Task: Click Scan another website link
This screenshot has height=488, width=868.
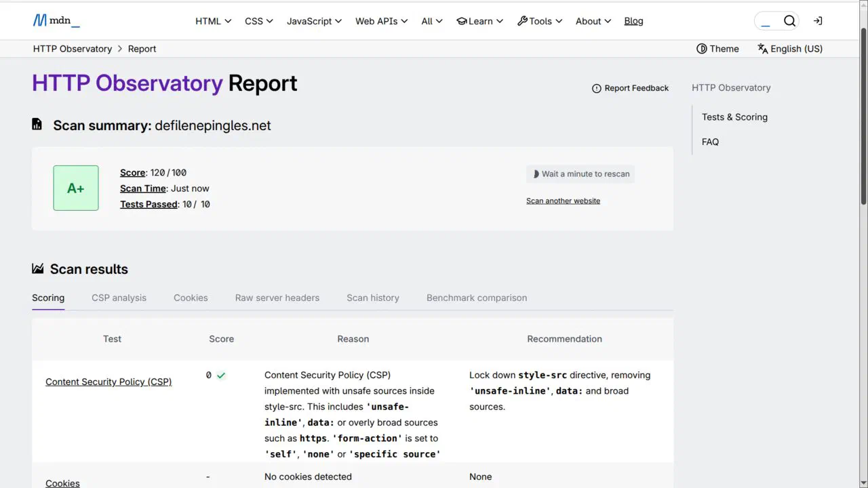Action: coord(563,201)
